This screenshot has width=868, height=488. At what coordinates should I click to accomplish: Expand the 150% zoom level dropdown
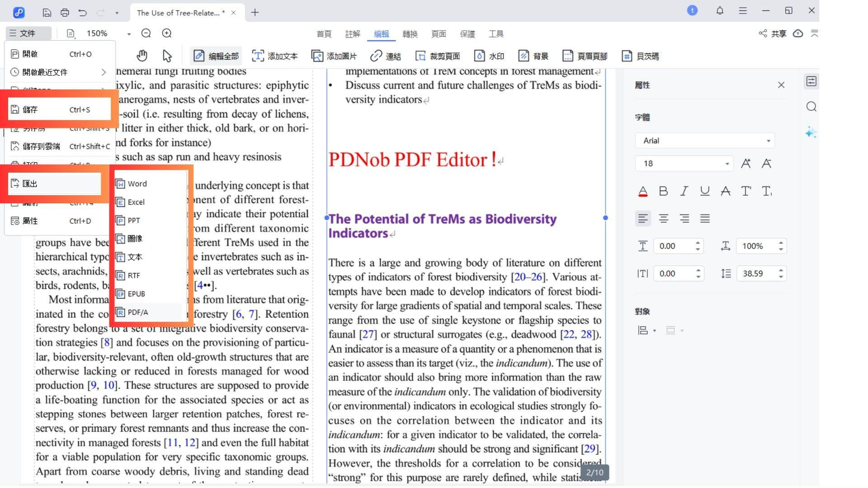click(129, 34)
